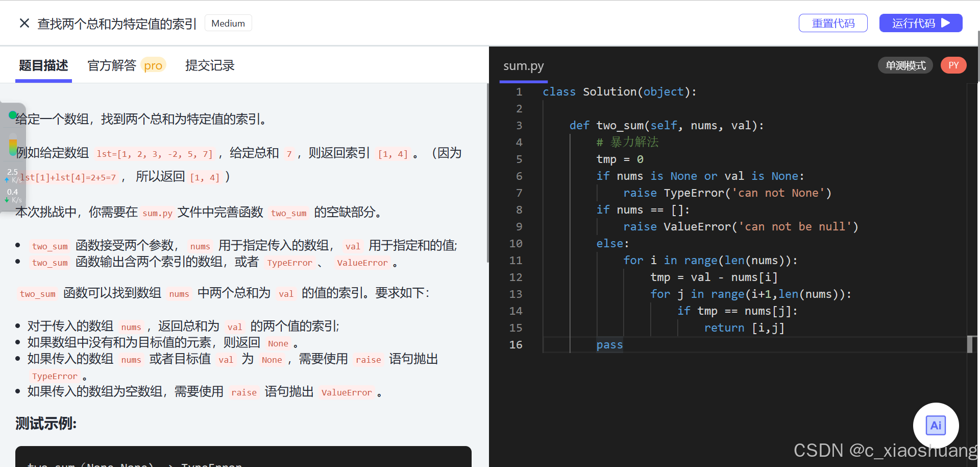This screenshot has height=467, width=980.
Task: Click the green status dot on sidebar widget
Action: pyautogui.click(x=13, y=115)
